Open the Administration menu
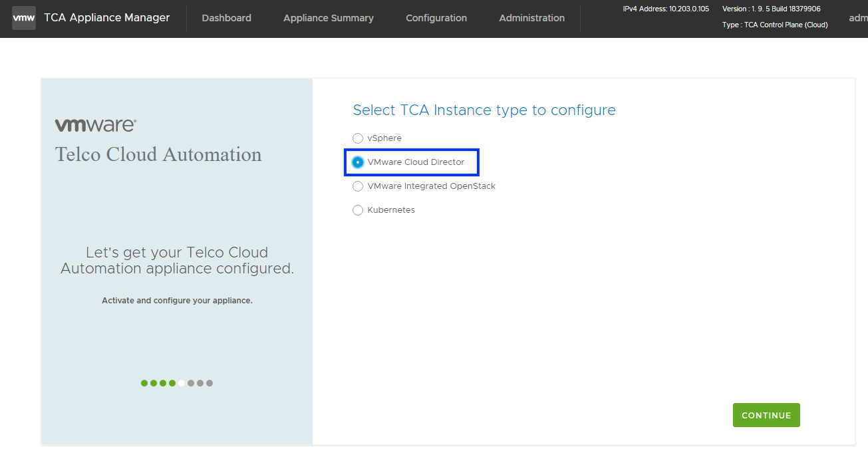 tap(531, 18)
